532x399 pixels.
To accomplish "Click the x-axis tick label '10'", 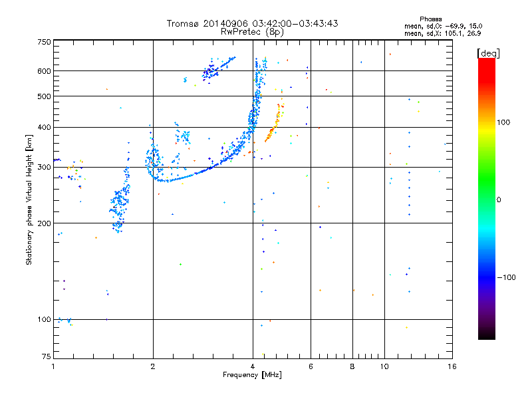I will tap(384, 366).
